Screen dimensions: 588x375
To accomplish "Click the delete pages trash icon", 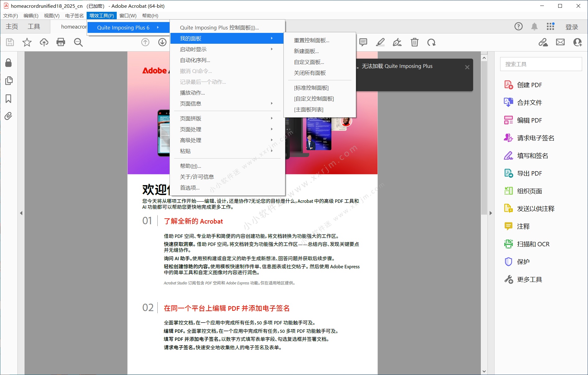I will point(414,42).
